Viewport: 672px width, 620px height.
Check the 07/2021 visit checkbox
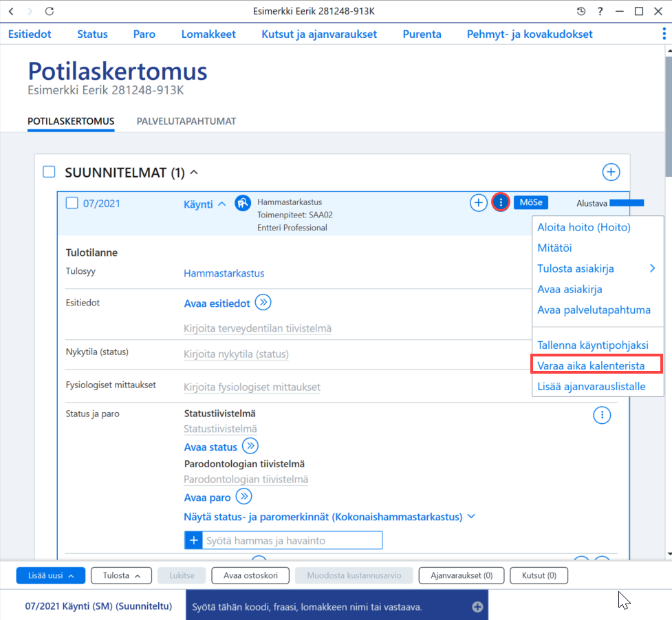[x=72, y=203]
